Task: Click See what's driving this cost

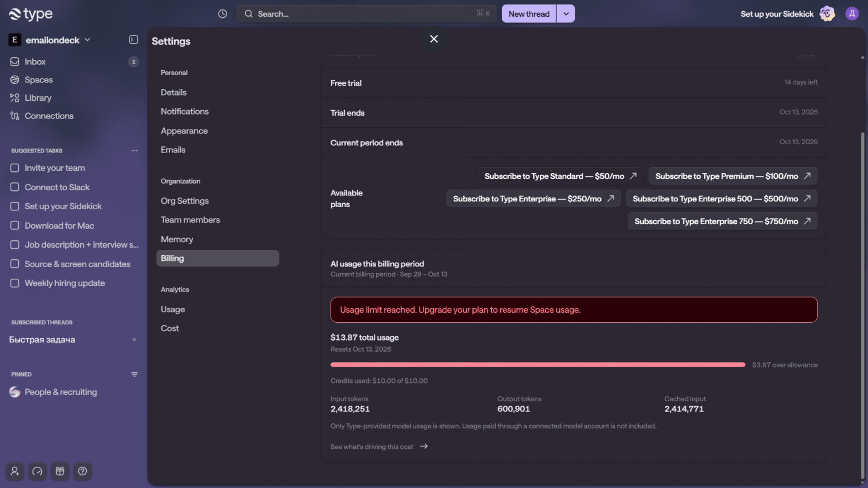Action: pyautogui.click(x=379, y=447)
